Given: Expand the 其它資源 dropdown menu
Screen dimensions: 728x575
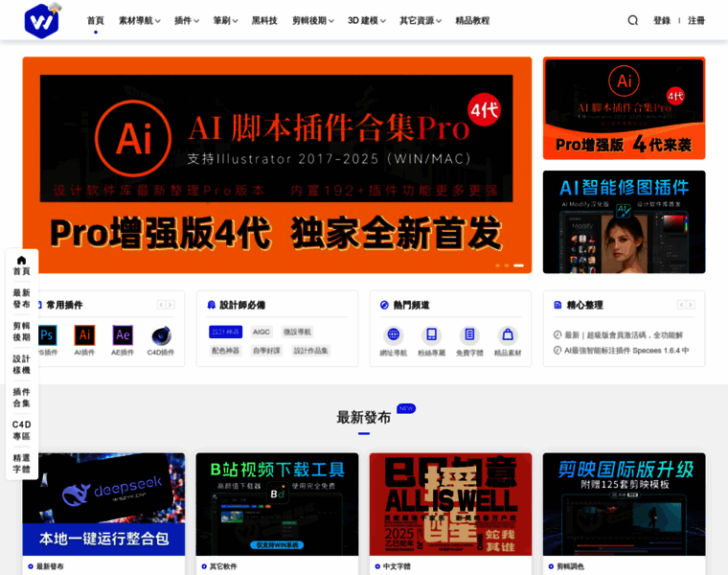Looking at the screenshot, I should tap(421, 20).
